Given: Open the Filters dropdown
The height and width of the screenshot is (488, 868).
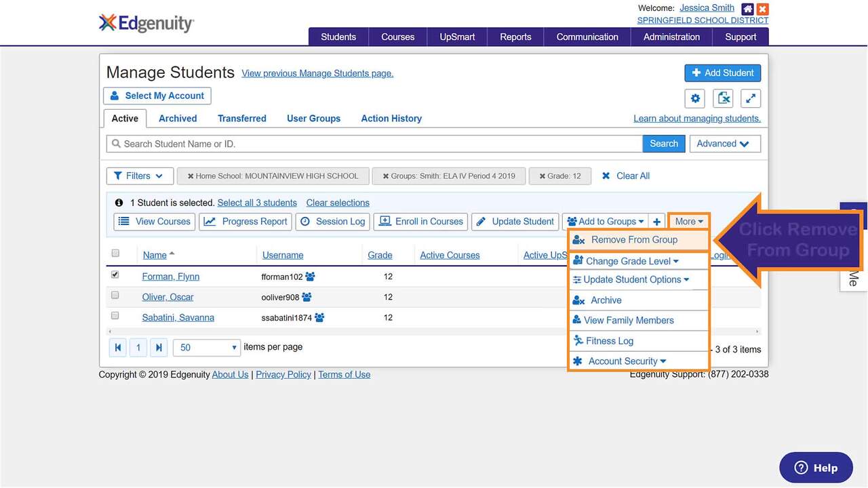Looking at the screenshot, I should tap(140, 176).
